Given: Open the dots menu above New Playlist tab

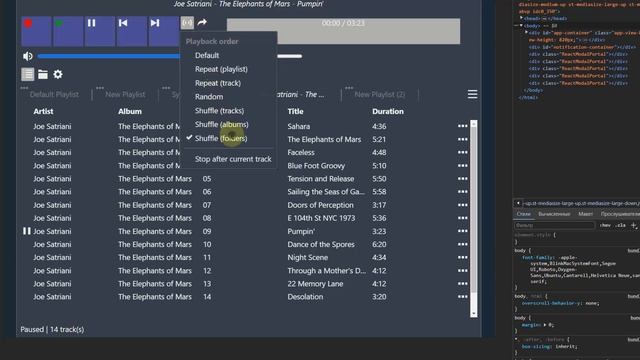Looking at the screenshot, I should click(x=100, y=87).
